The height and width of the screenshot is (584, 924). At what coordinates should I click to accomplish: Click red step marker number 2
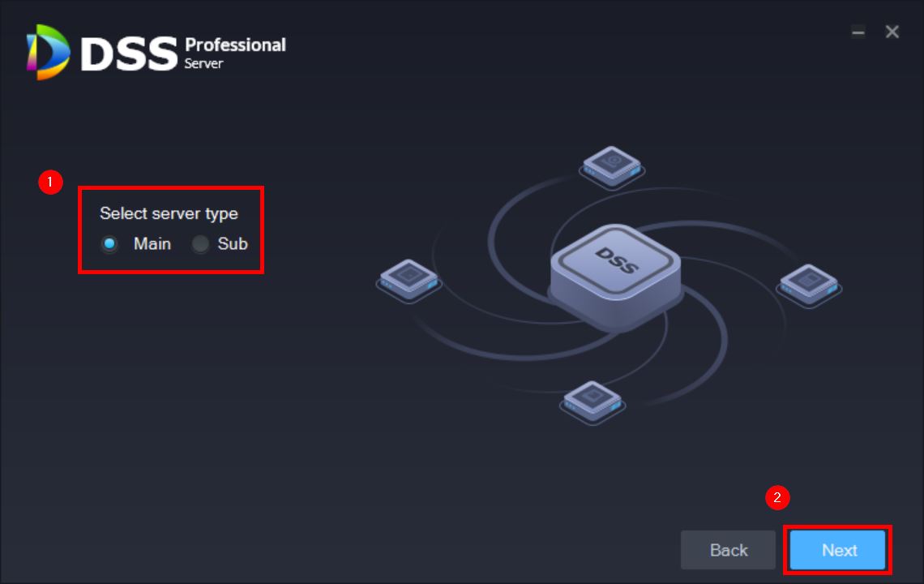pos(777,497)
